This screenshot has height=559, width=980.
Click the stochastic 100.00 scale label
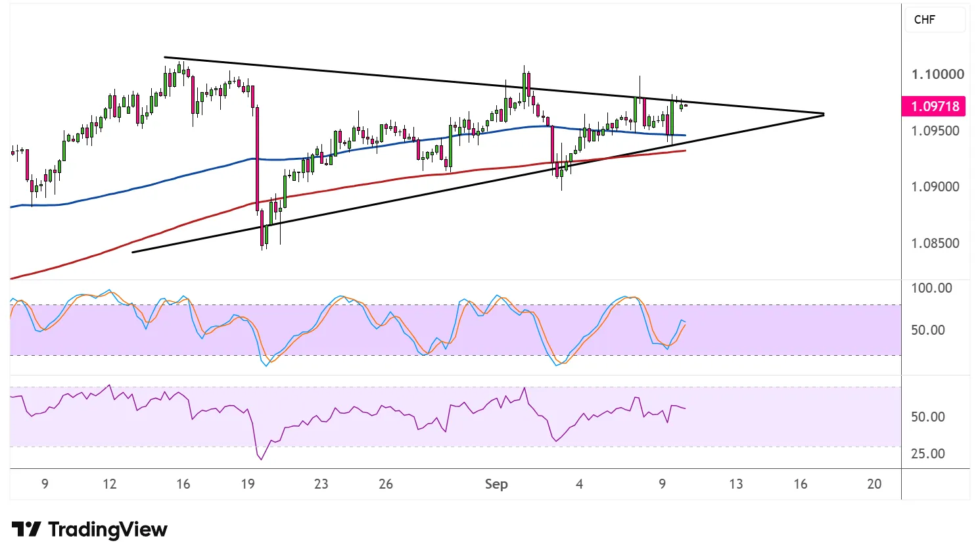931,288
